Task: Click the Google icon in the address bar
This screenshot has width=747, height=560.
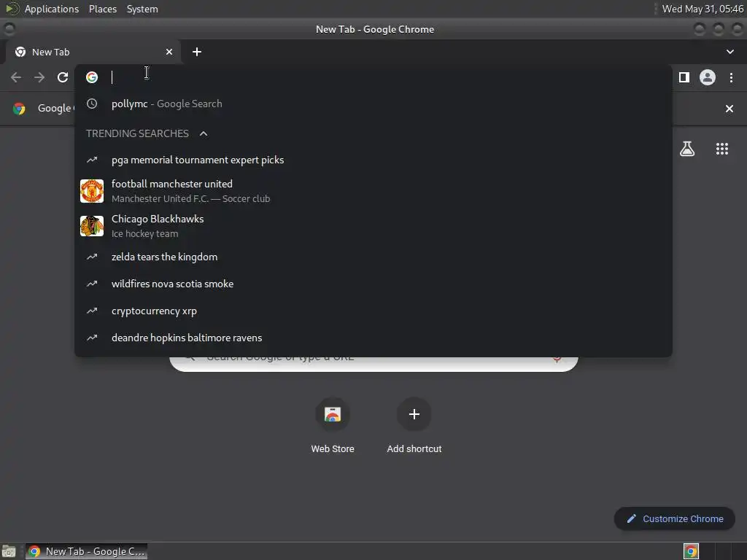Action: pyautogui.click(x=92, y=77)
